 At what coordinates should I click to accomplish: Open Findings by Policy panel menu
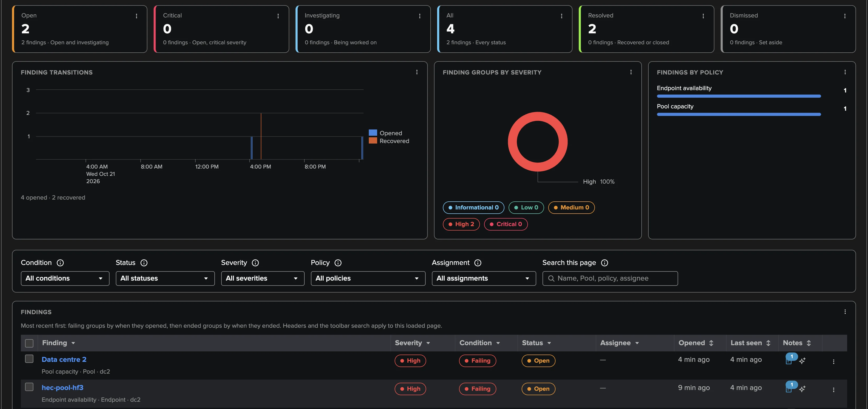point(845,72)
